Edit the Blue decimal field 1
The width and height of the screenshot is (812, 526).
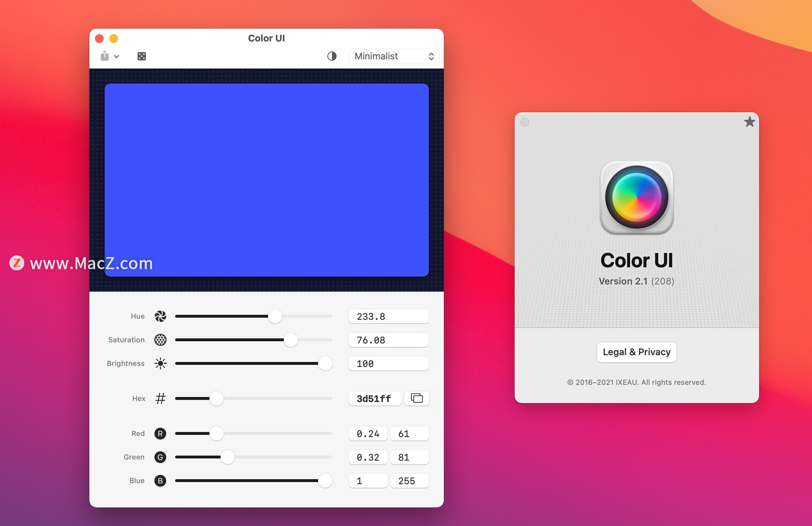(368, 481)
